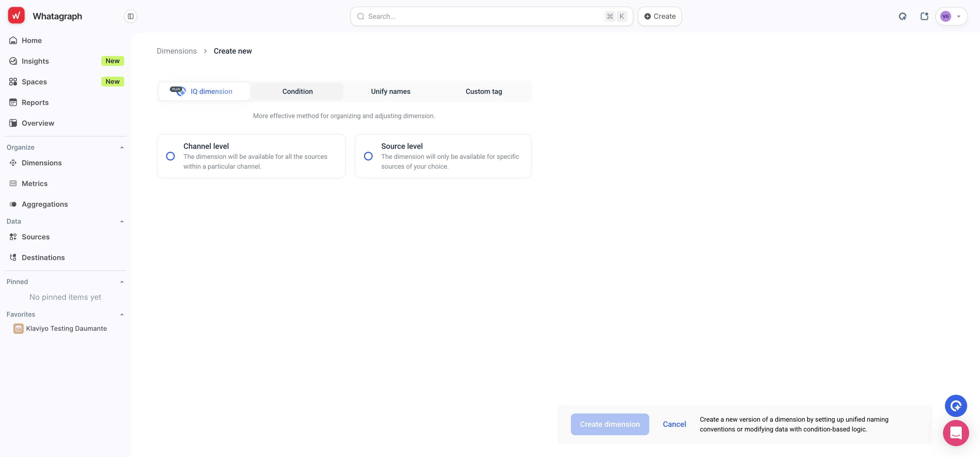Click the search magnifier icon
This screenshot has height=457, width=980.
coord(361,16)
